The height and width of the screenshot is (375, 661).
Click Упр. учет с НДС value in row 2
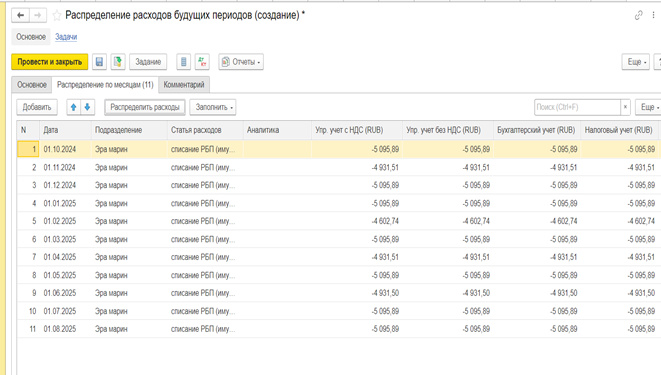(357, 167)
